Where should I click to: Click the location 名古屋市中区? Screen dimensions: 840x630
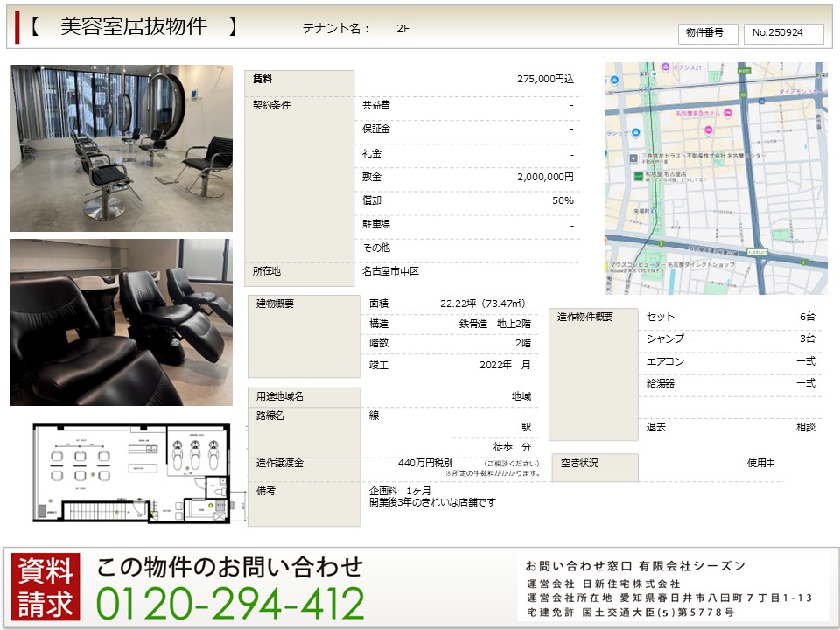pos(390,271)
